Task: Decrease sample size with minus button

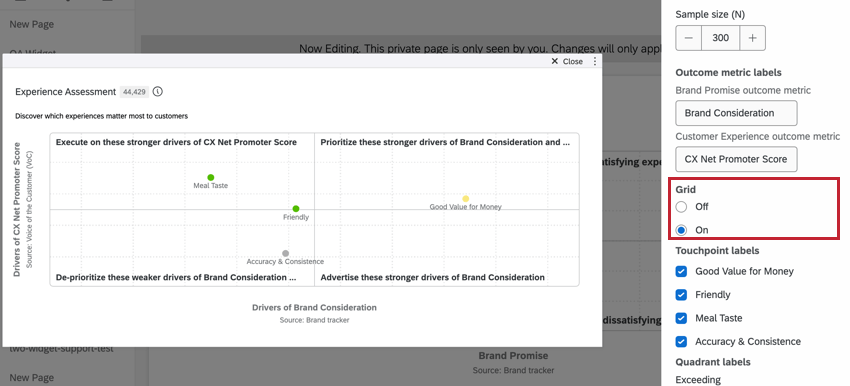Action: pyautogui.click(x=688, y=38)
